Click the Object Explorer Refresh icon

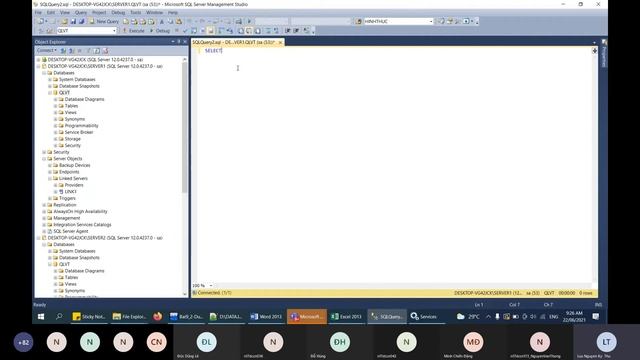(97, 51)
